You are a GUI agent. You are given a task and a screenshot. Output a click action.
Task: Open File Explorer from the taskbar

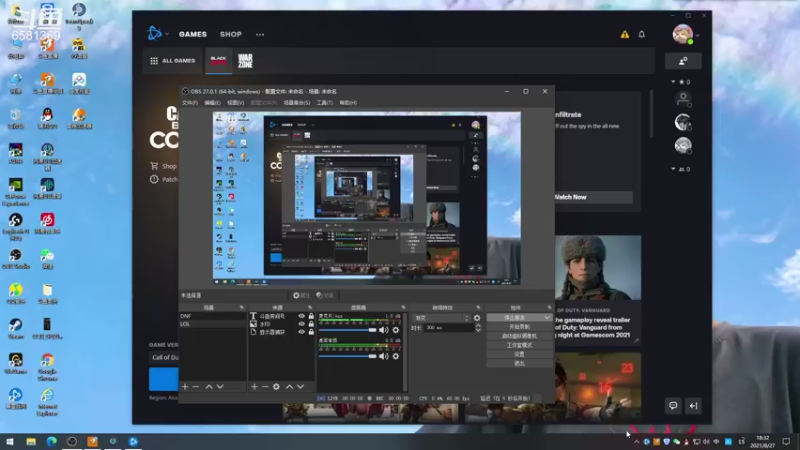pyautogui.click(x=31, y=441)
